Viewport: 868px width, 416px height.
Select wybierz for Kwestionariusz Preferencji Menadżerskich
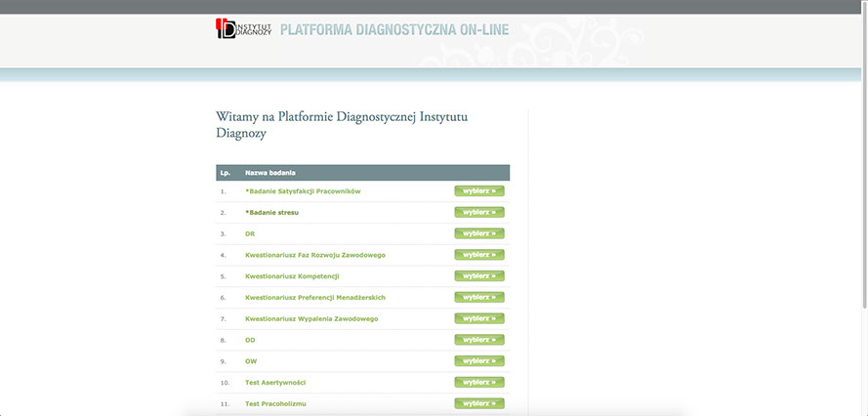tap(478, 297)
